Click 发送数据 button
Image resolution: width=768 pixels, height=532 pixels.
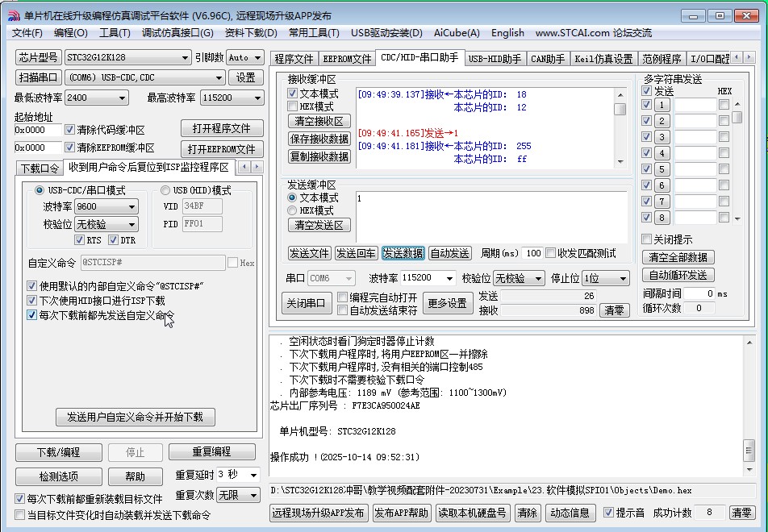click(x=403, y=253)
